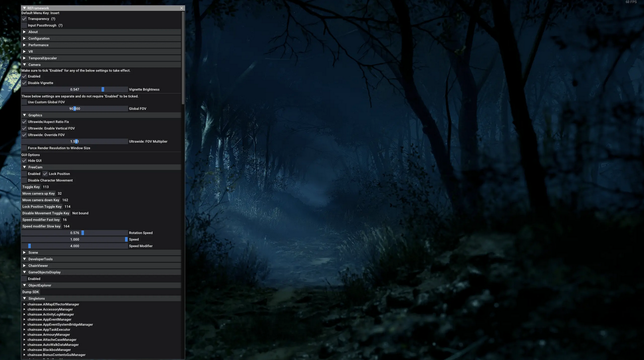Viewport: 644px width, 360px height.
Task: Click Move camera up Key button
Action: tap(38, 193)
